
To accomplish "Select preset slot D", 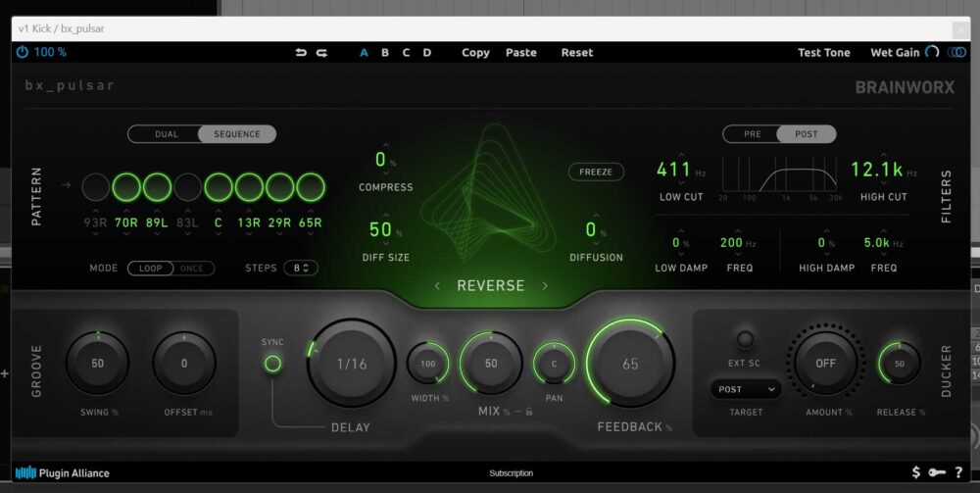I will [427, 53].
